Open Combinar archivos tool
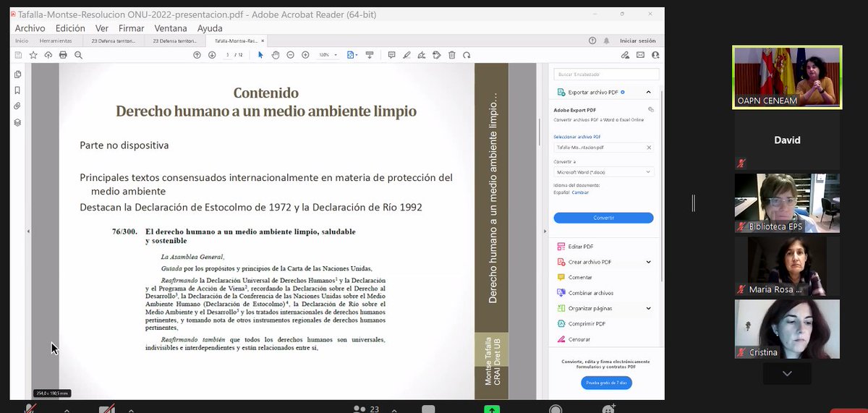The image size is (868, 413). point(585,293)
